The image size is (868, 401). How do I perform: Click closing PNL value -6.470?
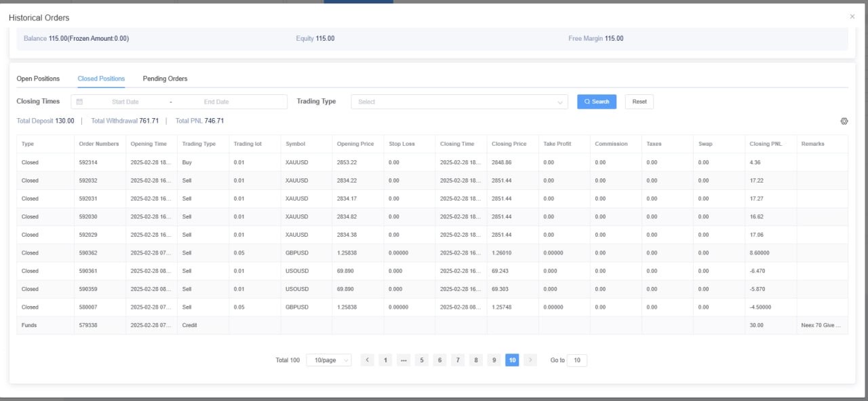[x=759, y=271]
